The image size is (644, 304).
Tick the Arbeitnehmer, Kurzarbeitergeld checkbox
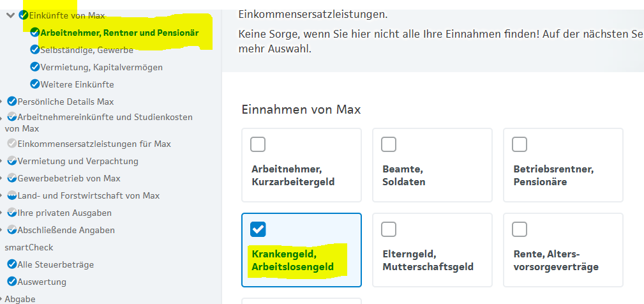coord(258,144)
